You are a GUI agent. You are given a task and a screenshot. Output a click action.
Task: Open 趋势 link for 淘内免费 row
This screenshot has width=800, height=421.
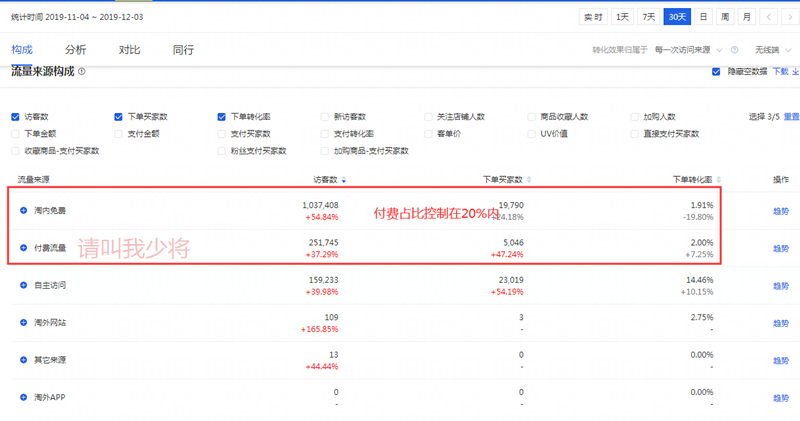click(x=781, y=211)
